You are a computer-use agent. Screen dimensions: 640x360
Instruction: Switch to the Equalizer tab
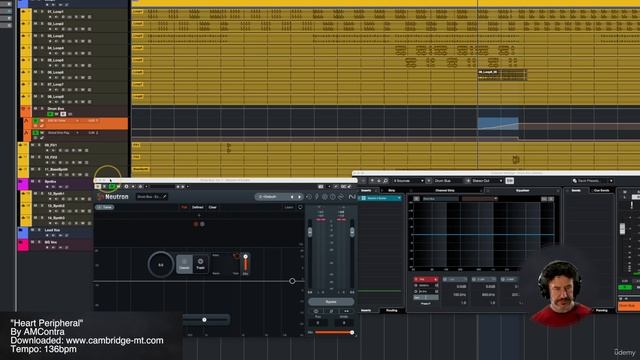point(522,191)
